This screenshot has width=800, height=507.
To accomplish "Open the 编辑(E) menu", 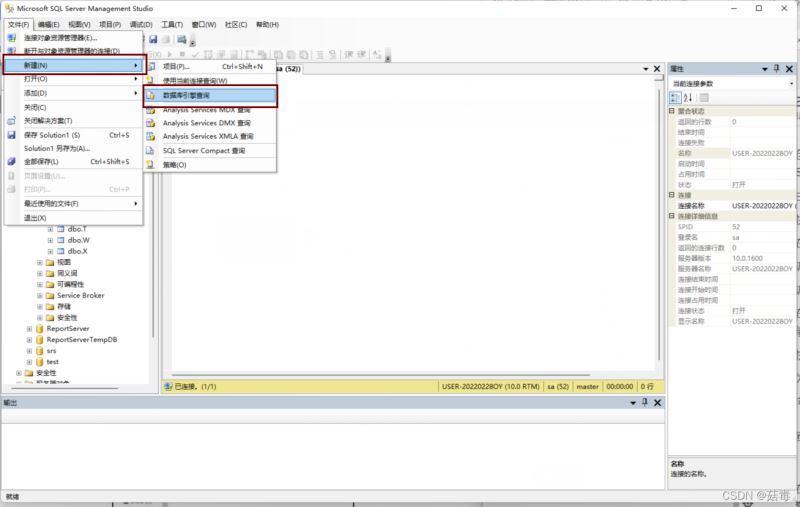I will coord(48,24).
